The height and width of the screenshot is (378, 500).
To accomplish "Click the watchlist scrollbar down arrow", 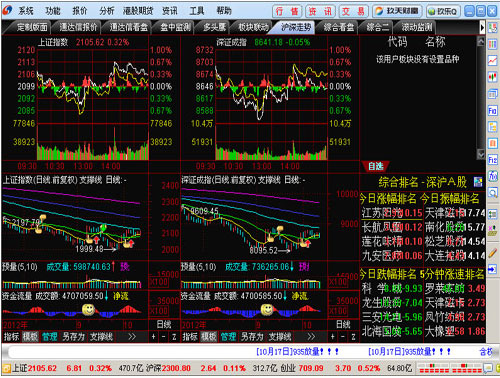I will point(481,154).
